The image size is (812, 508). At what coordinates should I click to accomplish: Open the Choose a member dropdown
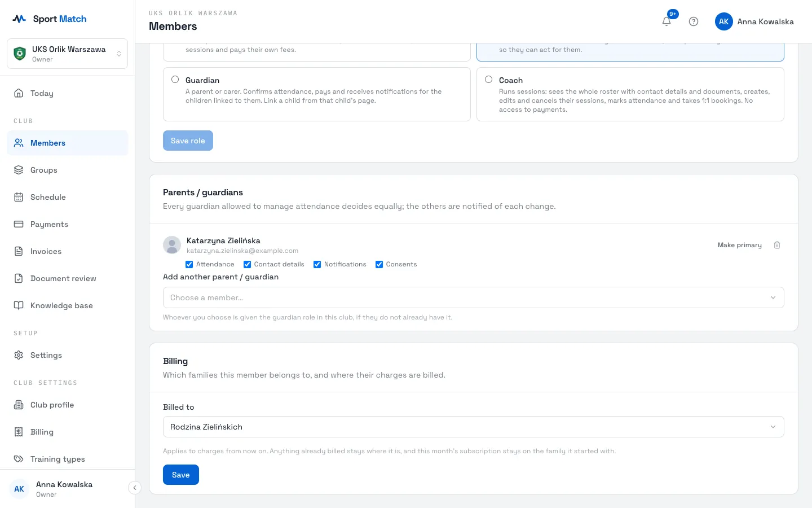(474, 297)
